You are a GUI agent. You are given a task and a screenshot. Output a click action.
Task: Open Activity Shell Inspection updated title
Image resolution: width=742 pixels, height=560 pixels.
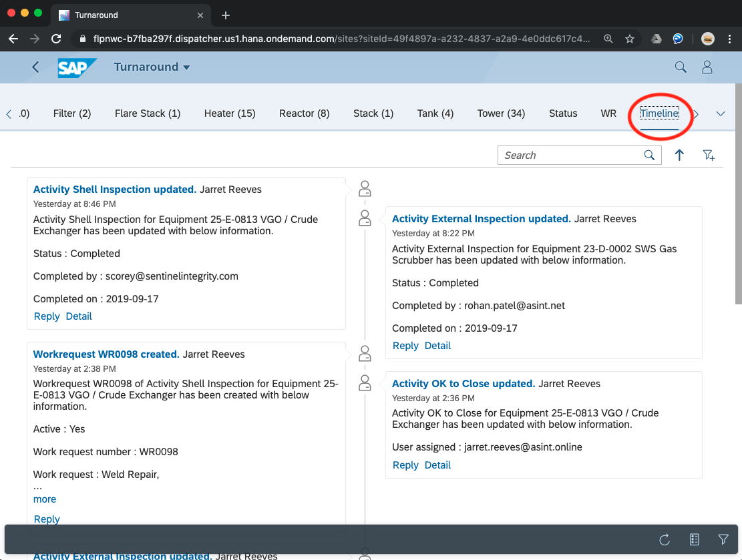(114, 189)
